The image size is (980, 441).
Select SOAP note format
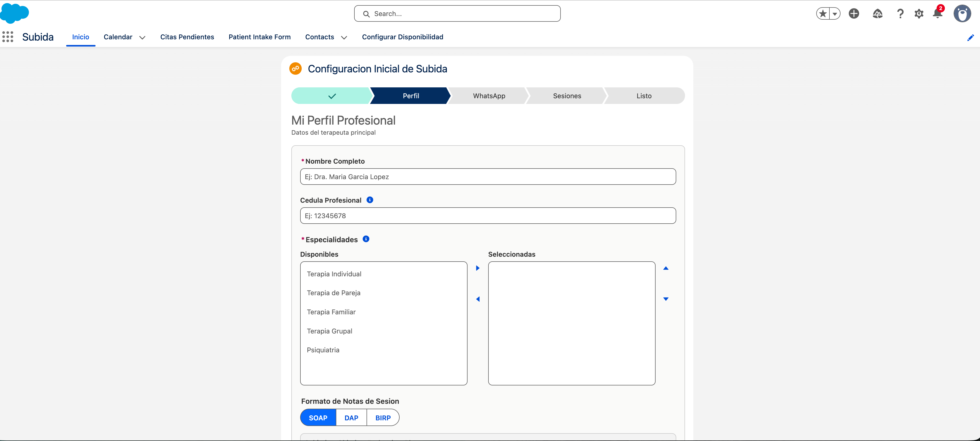tap(318, 418)
